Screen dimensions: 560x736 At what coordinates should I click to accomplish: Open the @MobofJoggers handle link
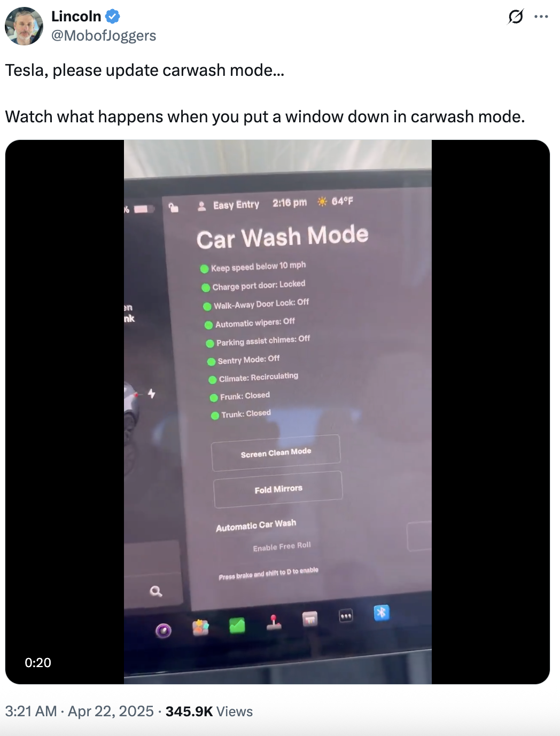tap(104, 36)
